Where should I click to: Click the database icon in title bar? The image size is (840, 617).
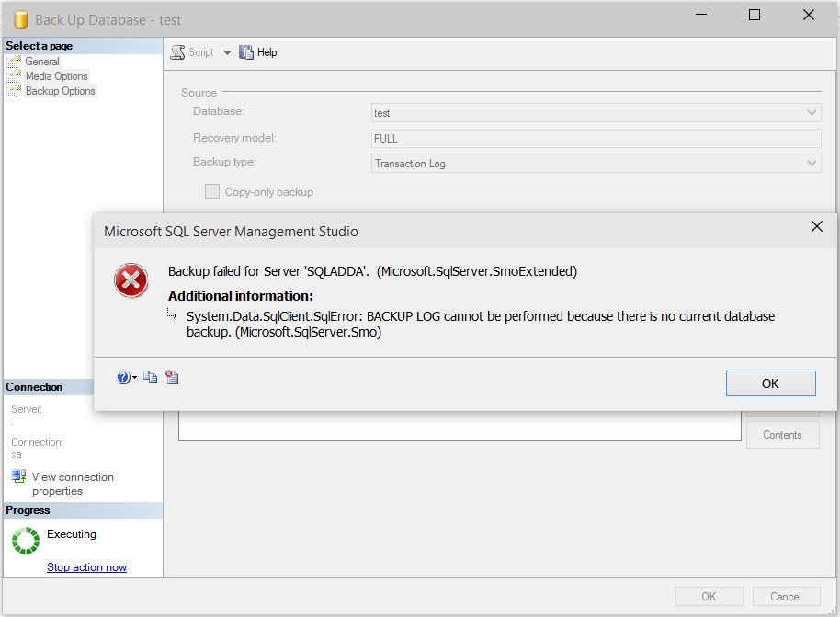click(x=21, y=20)
